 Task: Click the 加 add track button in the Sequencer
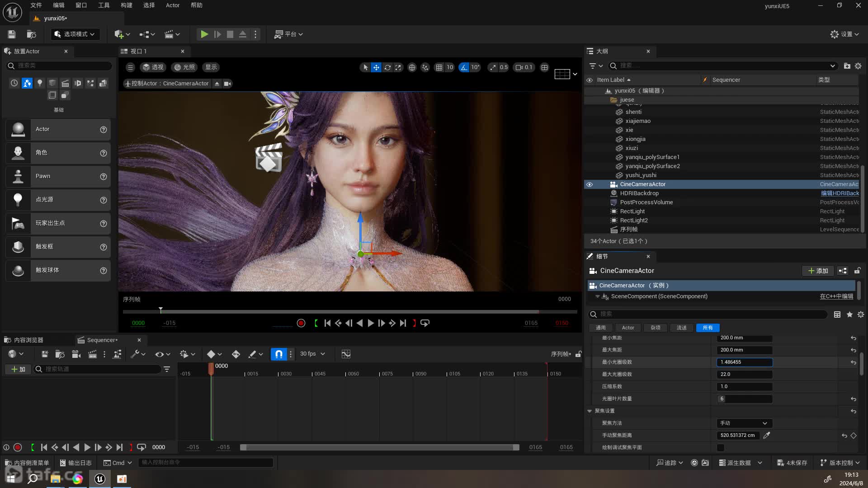(x=18, y=370)
